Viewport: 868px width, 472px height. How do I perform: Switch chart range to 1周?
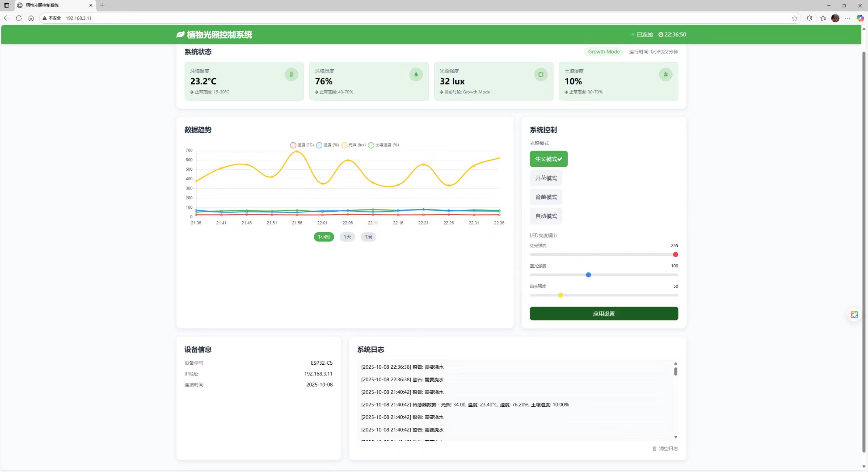pos(368,237)
